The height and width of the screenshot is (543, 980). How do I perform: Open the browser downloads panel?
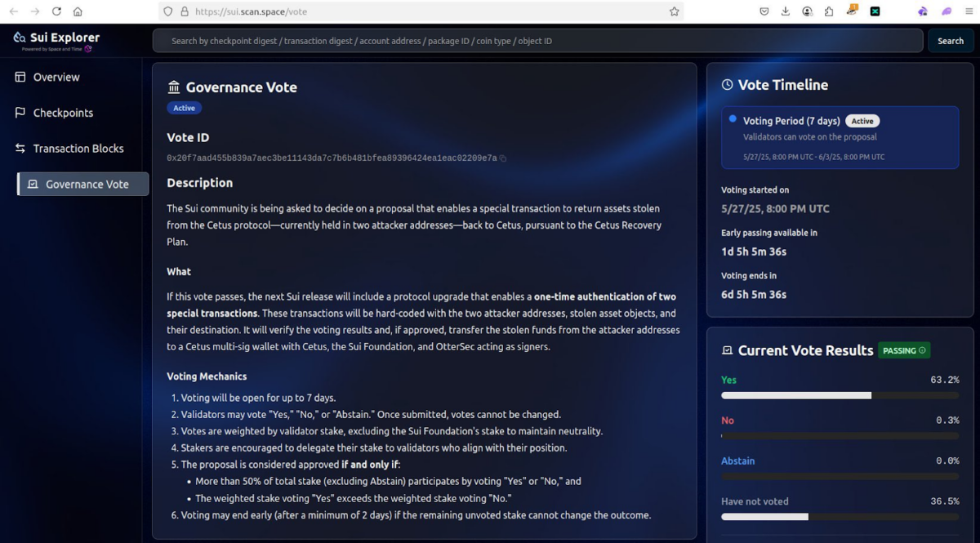[x=785, y=11]
